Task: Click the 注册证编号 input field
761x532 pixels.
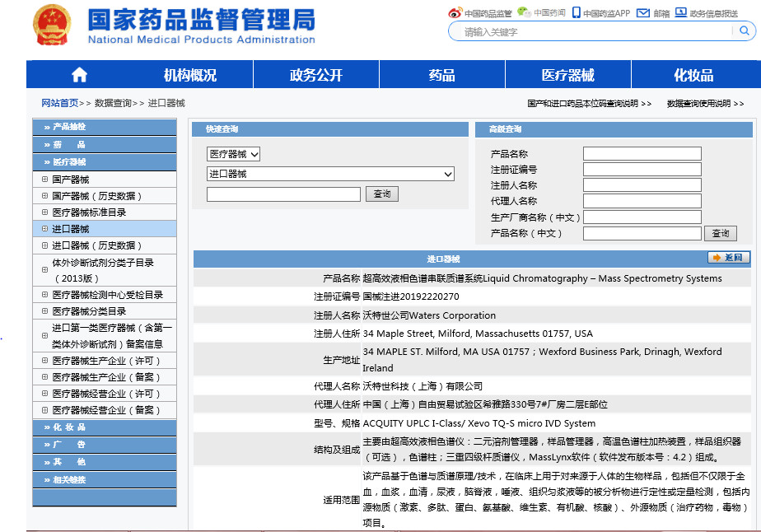Action: [642, 170]
